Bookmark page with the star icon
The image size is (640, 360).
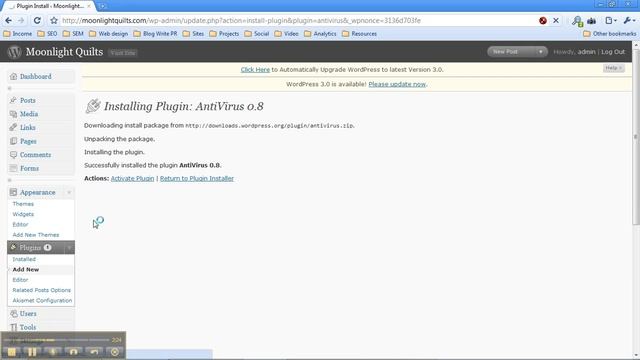click(x=54, y=20)
